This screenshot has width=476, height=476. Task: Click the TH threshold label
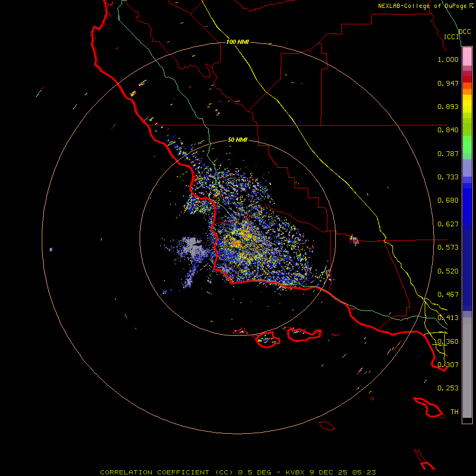[x=454, y=412]
